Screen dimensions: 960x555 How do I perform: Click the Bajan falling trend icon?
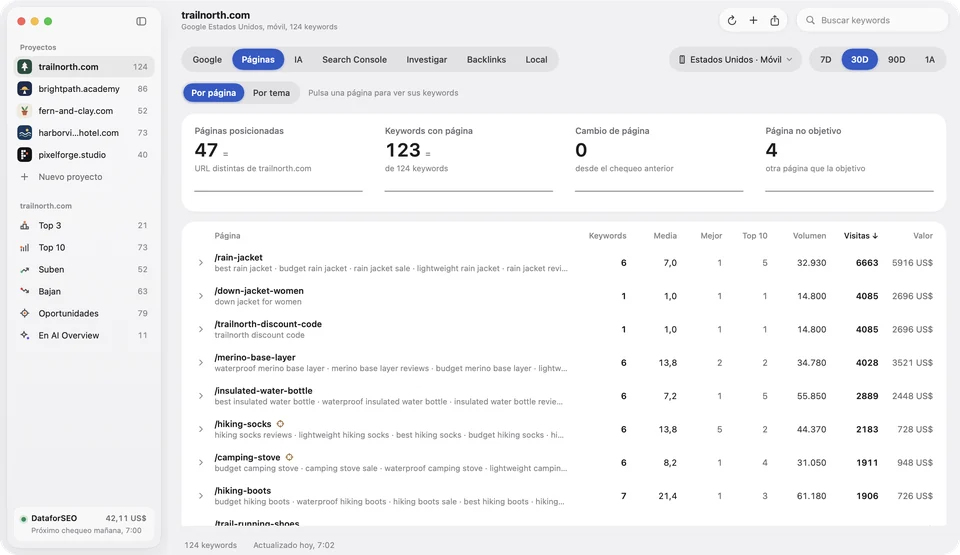(24, 292)
